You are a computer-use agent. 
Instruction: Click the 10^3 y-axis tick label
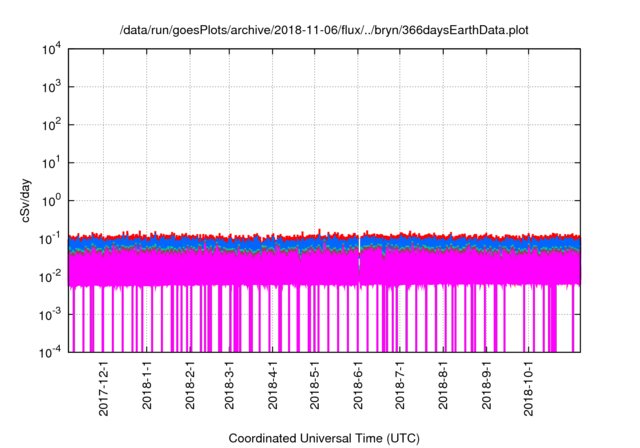[x=51, y=86]
